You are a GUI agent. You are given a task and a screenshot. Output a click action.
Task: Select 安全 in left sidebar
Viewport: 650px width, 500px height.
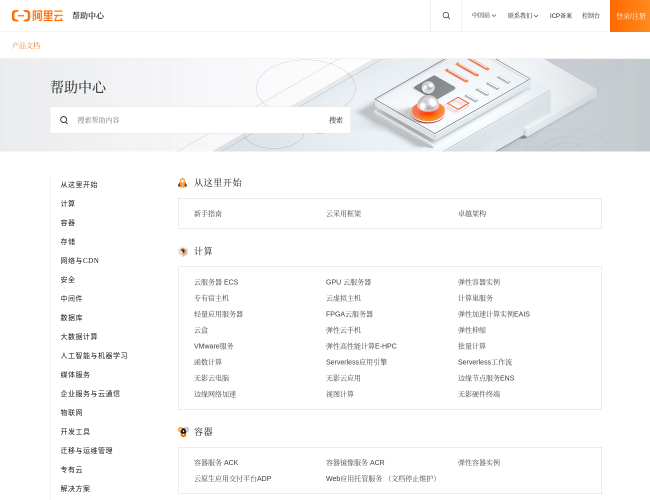(68, 279)
